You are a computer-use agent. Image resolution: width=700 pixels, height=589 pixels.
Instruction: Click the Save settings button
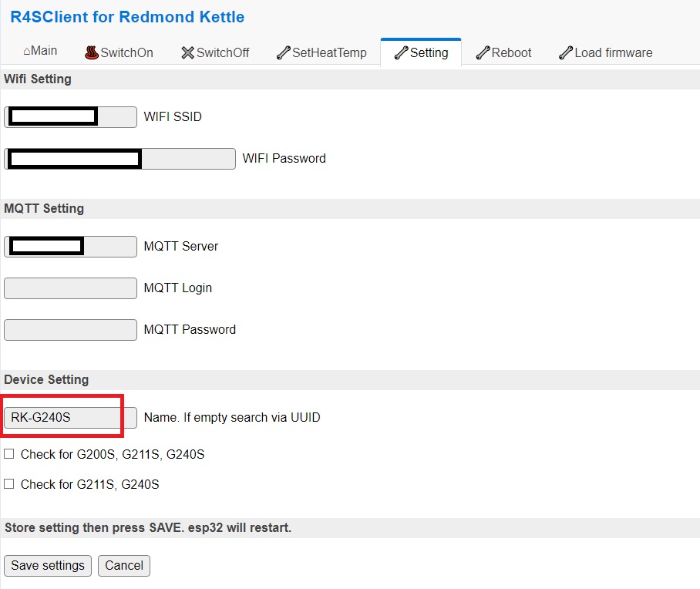click(x=48, y=566)
